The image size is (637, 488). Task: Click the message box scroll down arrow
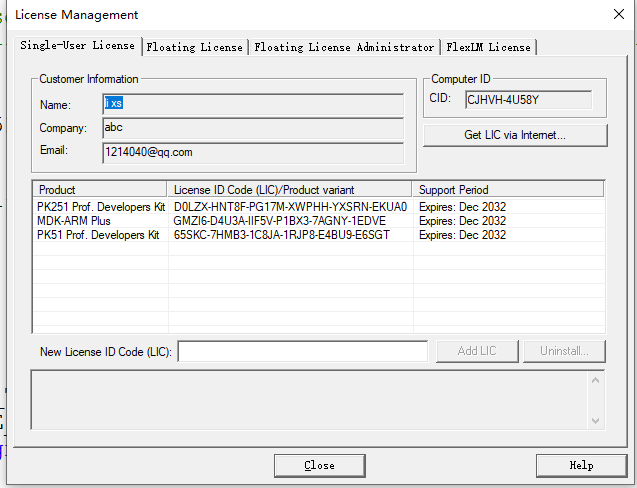596,421
